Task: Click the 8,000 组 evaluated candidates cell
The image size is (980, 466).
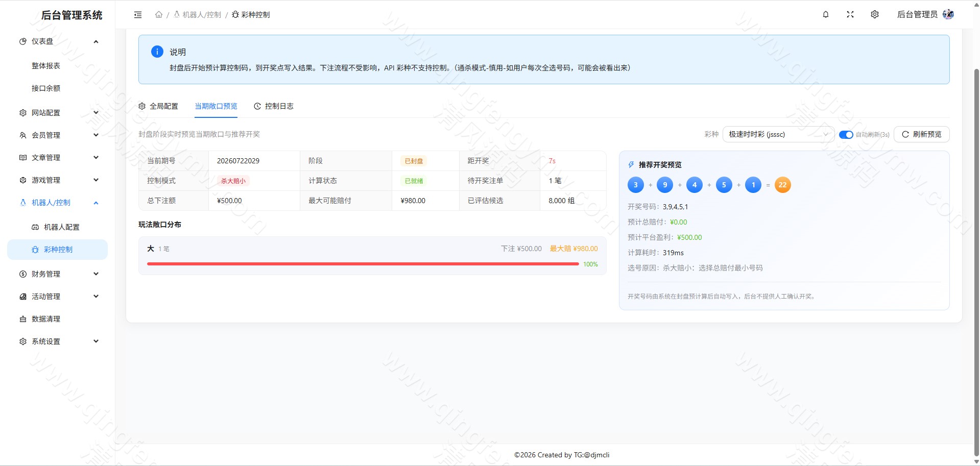Action: pos(573,201)
